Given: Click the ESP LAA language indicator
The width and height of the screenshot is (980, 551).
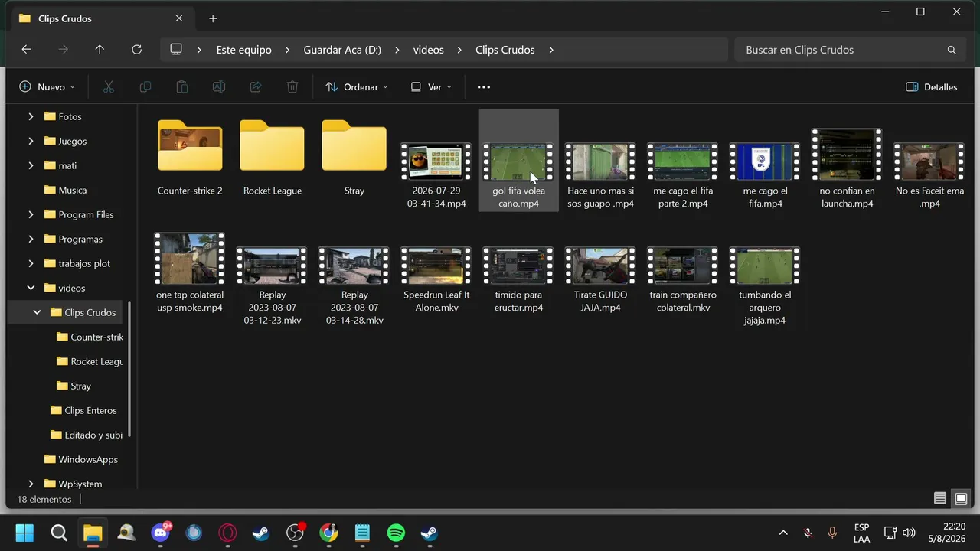Looking at the screenshot, I should coord(861,533).
